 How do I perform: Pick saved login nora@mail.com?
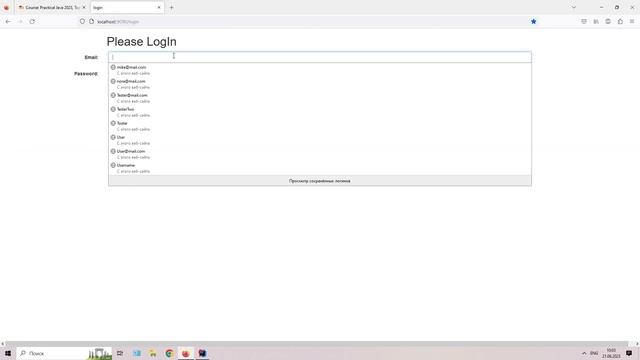tap(320, 84)
